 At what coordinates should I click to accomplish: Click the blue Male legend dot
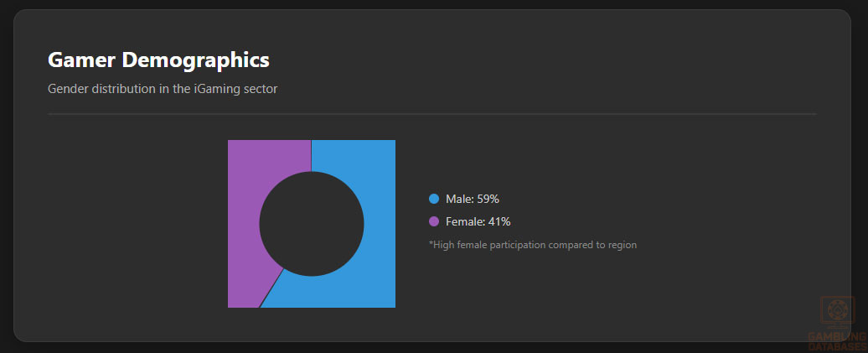(434, 199)
